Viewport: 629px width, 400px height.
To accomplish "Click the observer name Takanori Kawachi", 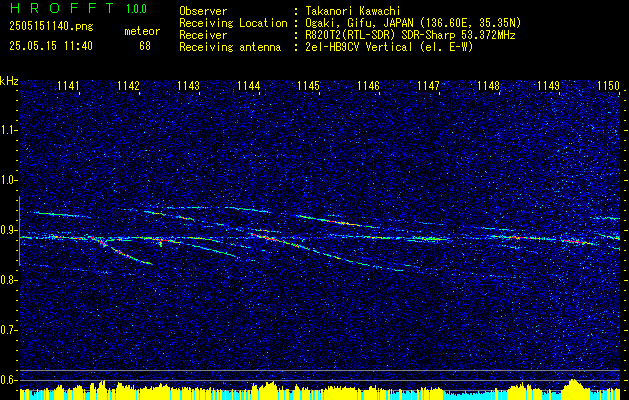I will coord(353,11).
